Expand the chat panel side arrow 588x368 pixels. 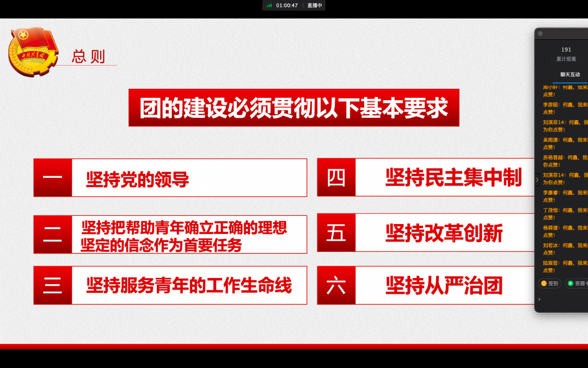click(537, 180)
